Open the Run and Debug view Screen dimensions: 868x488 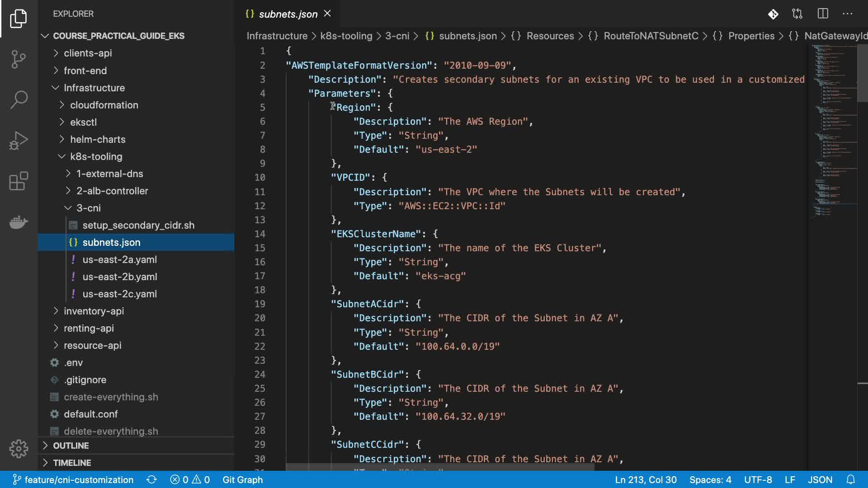click(19, 141)
